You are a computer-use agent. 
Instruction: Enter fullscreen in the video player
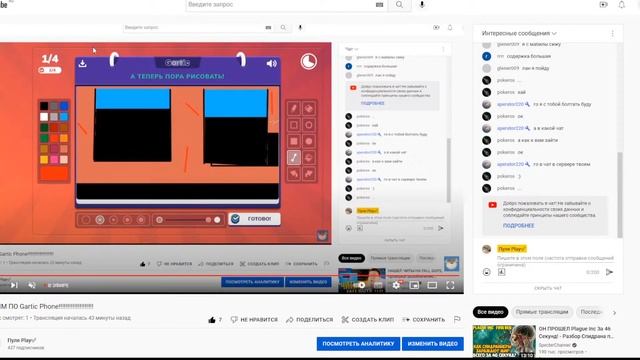point(450,285)
